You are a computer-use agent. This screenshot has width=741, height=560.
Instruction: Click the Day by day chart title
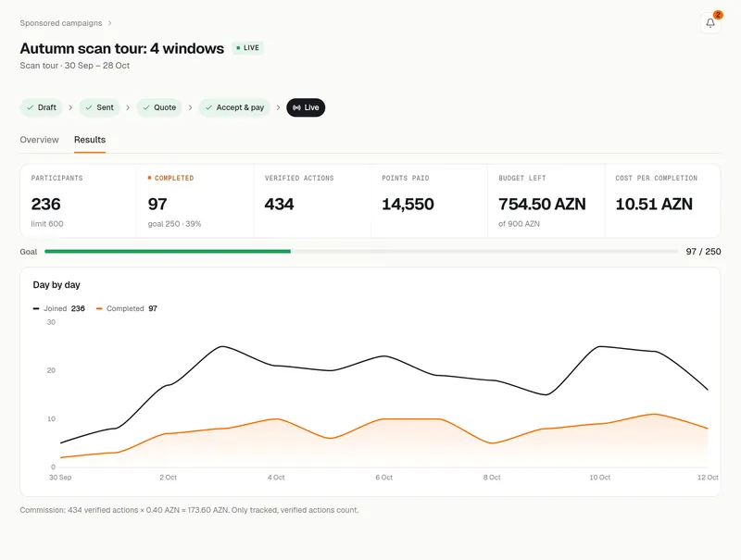(x=57, y=285)
